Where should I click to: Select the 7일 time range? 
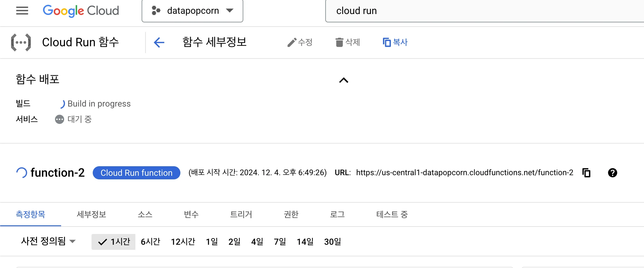[x=280, y=242]
